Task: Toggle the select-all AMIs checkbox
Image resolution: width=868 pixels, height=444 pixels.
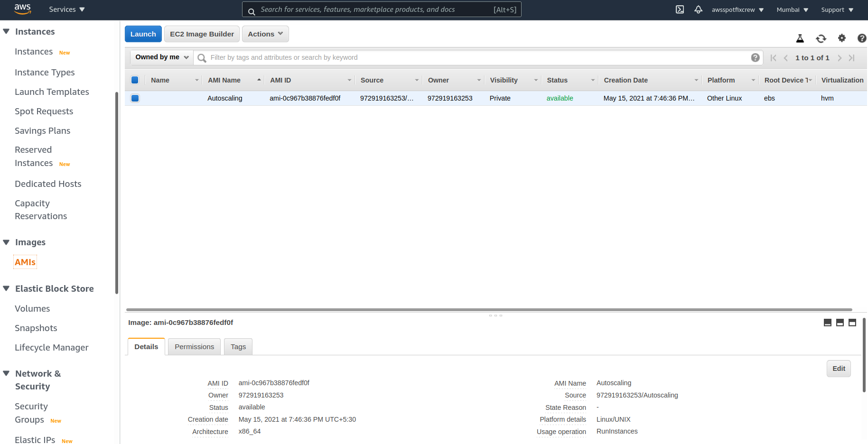Action: coord(135,80)
